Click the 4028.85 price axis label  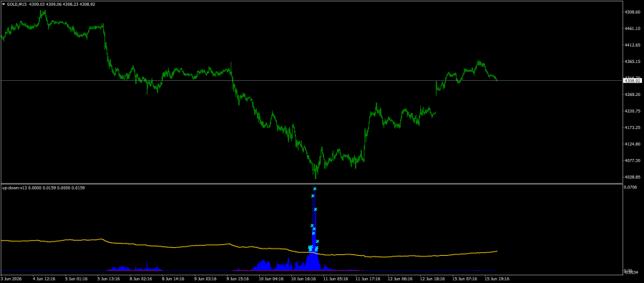click(632, 177)
